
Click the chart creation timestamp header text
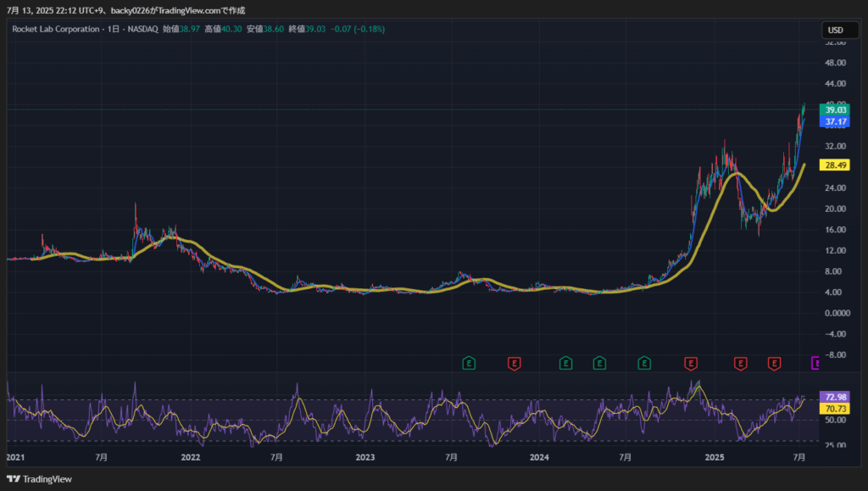tap(125, 10)
